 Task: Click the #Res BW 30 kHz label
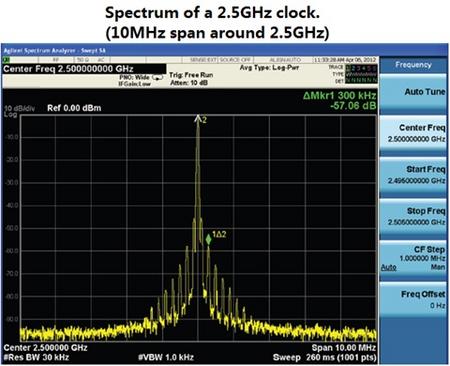[x=36, y=358]
